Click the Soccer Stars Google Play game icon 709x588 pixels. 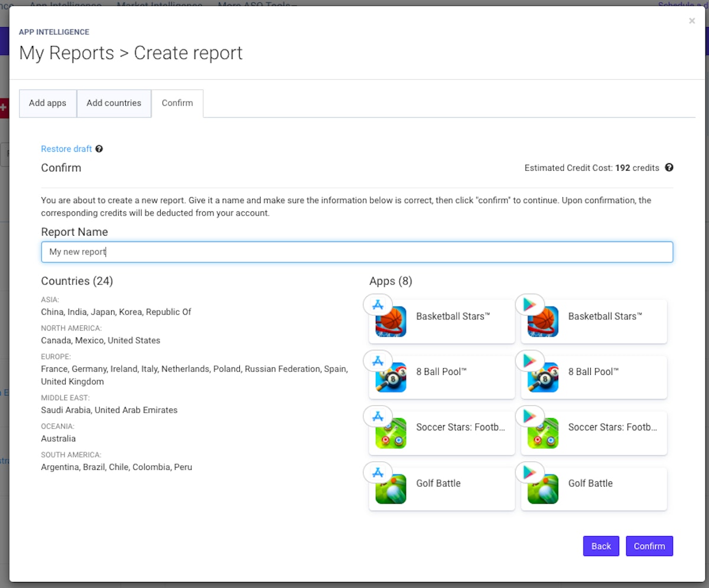tap(543, 434)
